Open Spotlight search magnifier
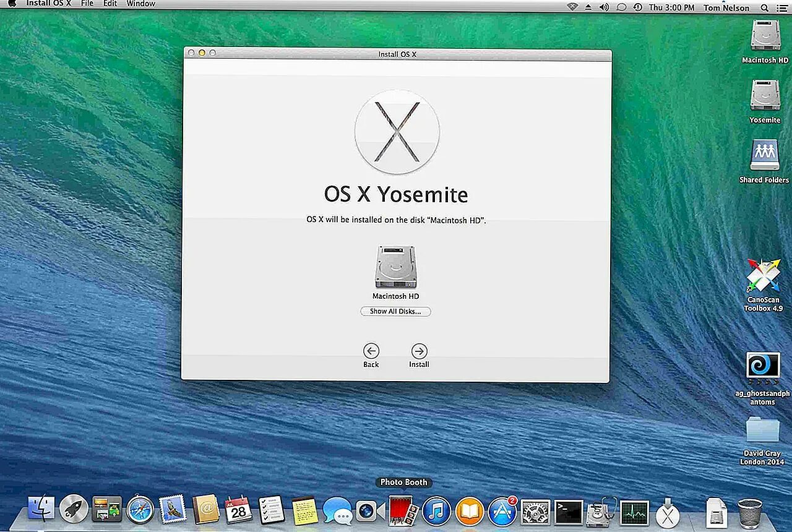Screen dimensions: 792x532 tap(765, 8)
